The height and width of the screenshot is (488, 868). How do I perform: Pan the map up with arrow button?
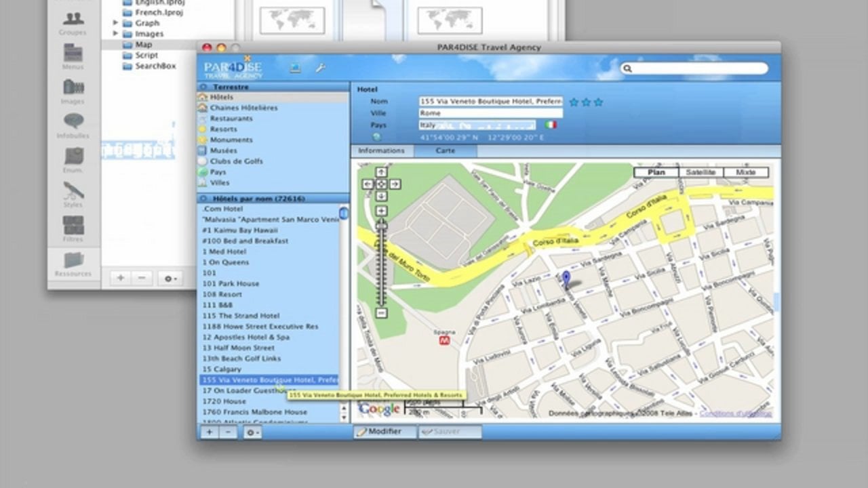click(x=381, y=173)
